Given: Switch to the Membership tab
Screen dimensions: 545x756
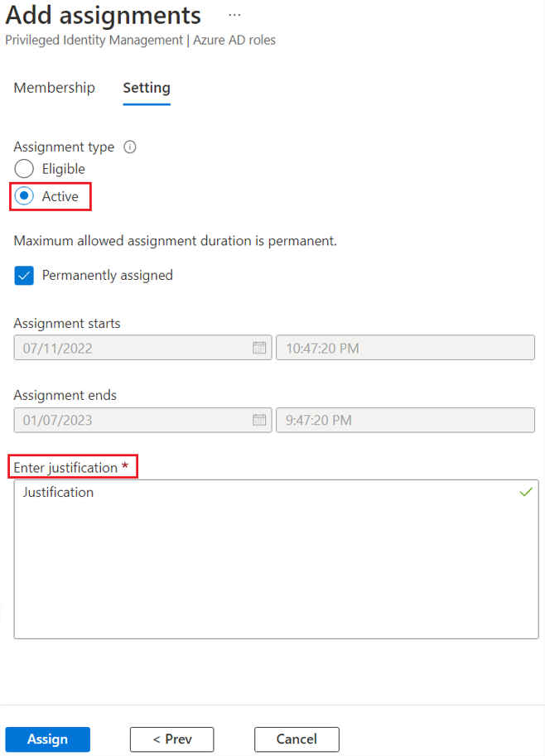Looking at the screenshot, I should point(54,88).
